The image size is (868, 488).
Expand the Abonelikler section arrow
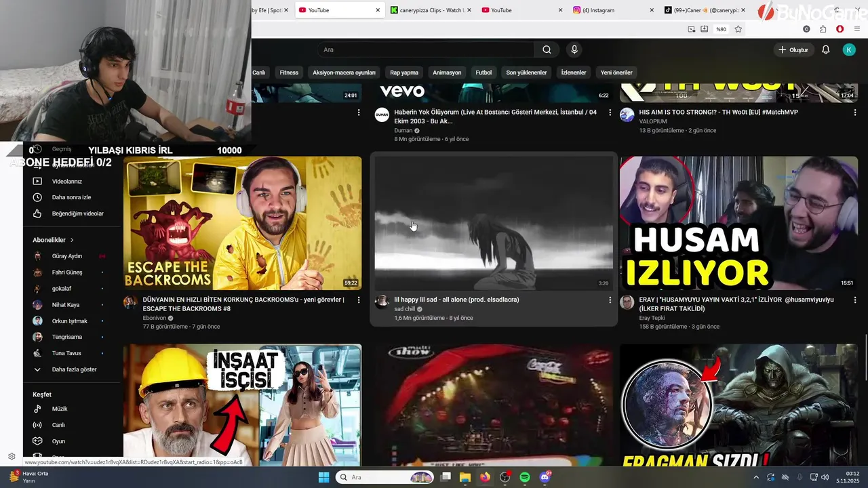[x=72, y=240]
